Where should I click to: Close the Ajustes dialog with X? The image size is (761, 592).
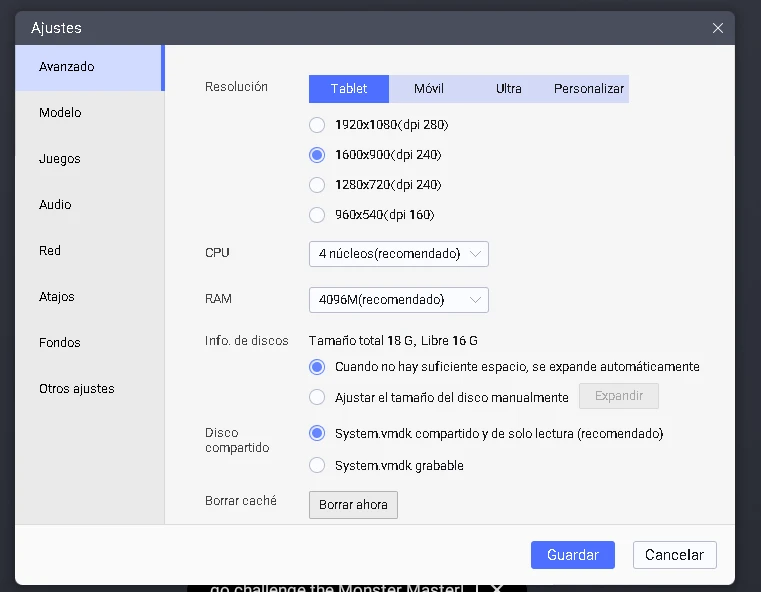(x=717, y=28)
